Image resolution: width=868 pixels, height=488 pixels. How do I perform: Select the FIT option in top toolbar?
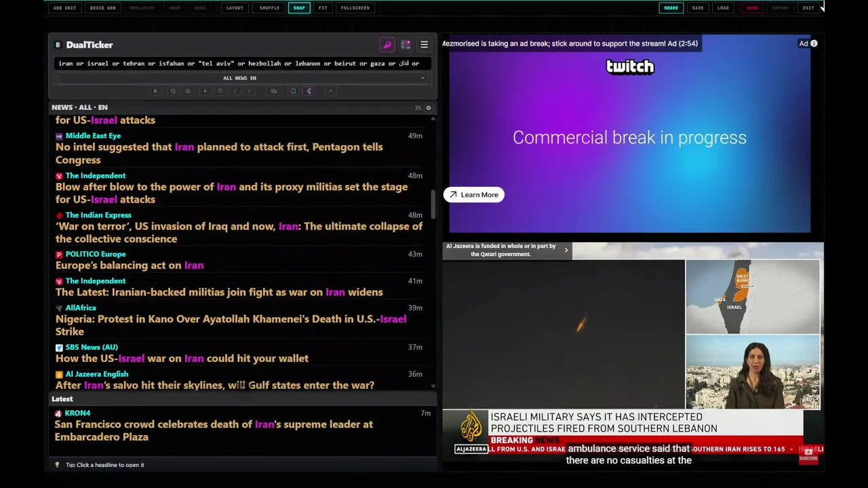(323, 8)
